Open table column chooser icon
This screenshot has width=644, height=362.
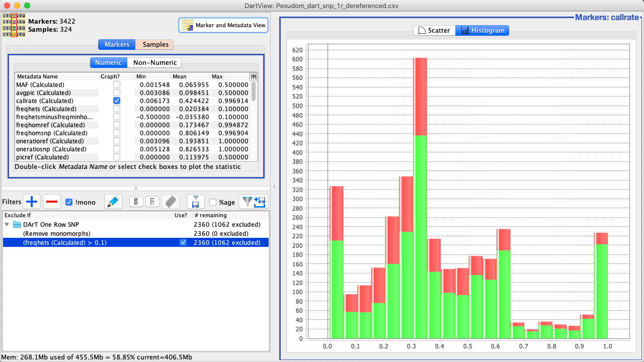(254, 76)
